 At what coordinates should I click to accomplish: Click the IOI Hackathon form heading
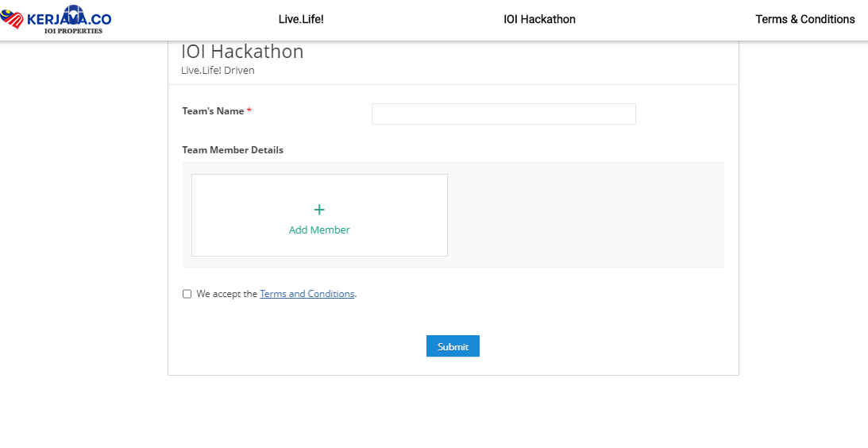(x=242, y=52)
